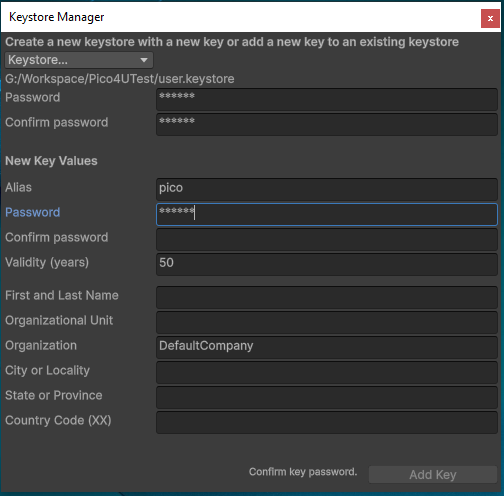The height and width of the screenshot is (496, 504).
Task: Open the Keystore... dropdown
Action: (x=79, y=60)
